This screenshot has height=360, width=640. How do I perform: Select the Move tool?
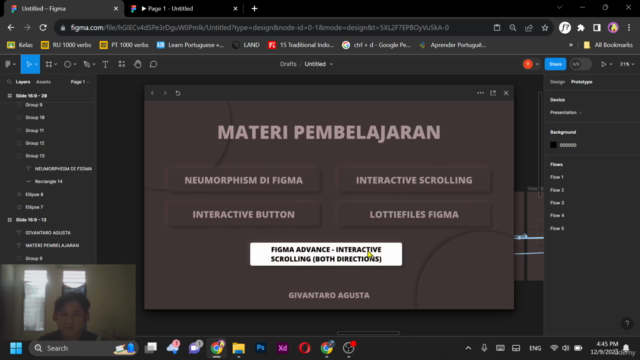click(x=28, y=64)
